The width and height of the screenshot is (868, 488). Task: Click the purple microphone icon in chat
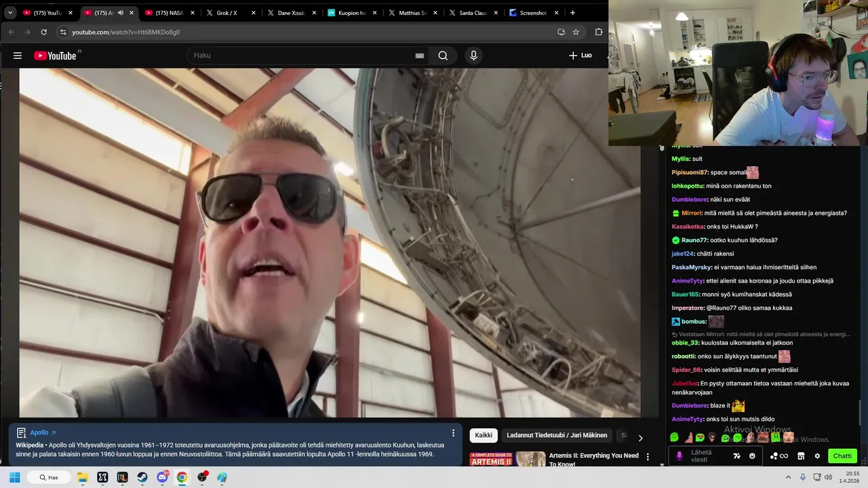coord(679,456)
